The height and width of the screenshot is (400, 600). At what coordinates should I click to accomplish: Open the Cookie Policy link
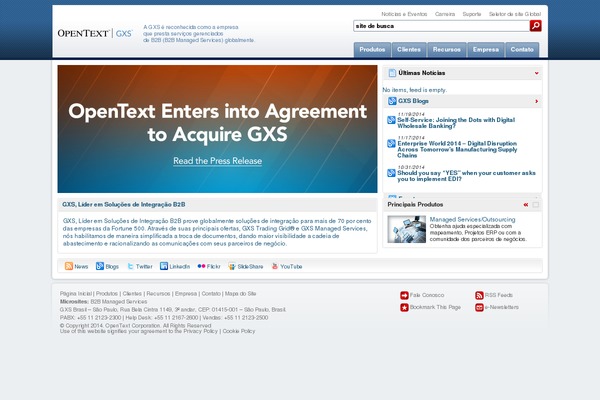coord(239,331)
